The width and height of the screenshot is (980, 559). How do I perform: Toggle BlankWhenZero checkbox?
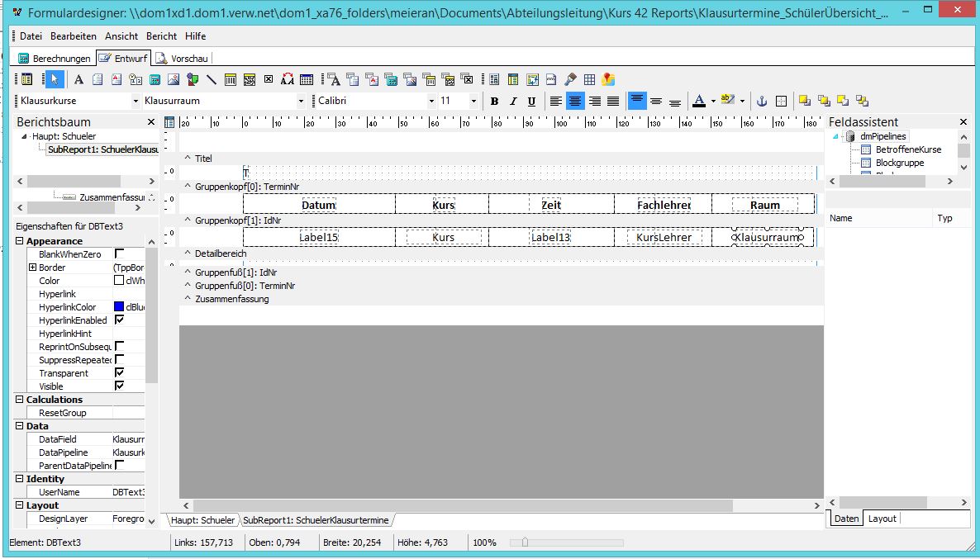(x=119, y=253)
